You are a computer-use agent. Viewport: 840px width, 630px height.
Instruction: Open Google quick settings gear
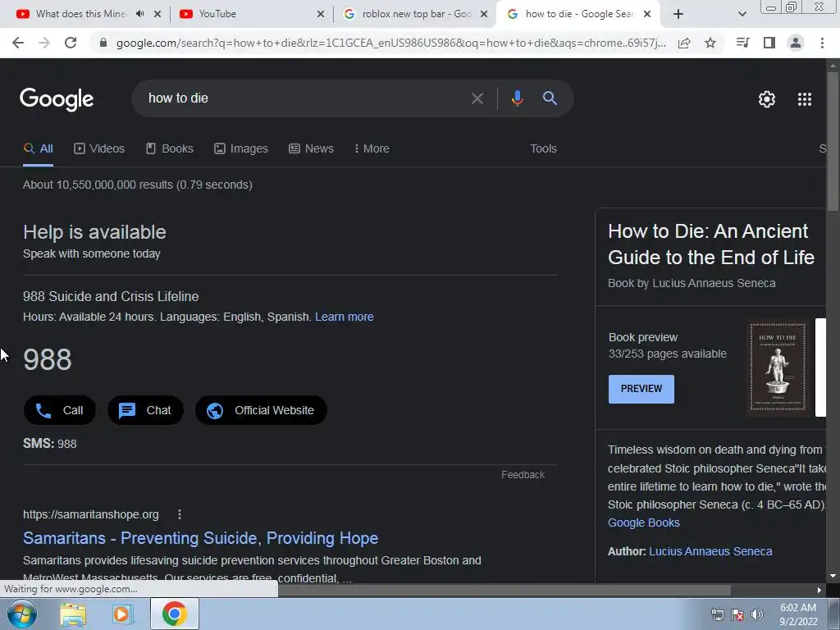[x=767, y=99]
